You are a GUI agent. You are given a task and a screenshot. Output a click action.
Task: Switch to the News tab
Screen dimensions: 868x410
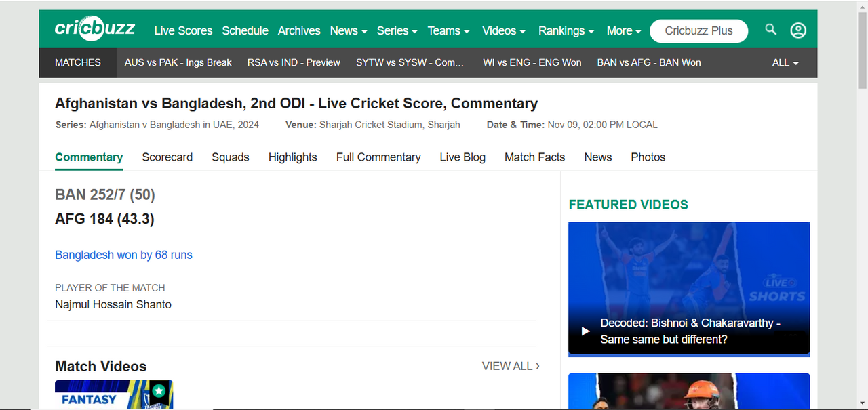[x=598, y=157]
